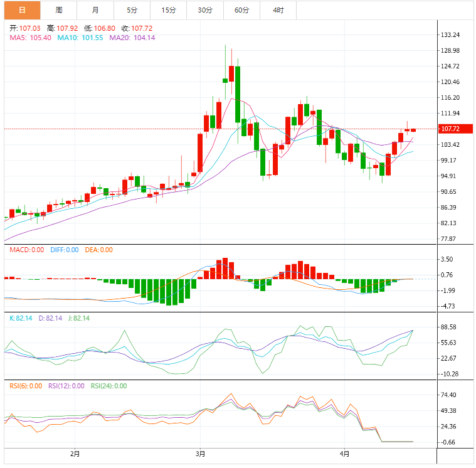Screen dimensions: 476x468
Task: Open the 月 monthly chart tab
Action: (x=95, y=10)
